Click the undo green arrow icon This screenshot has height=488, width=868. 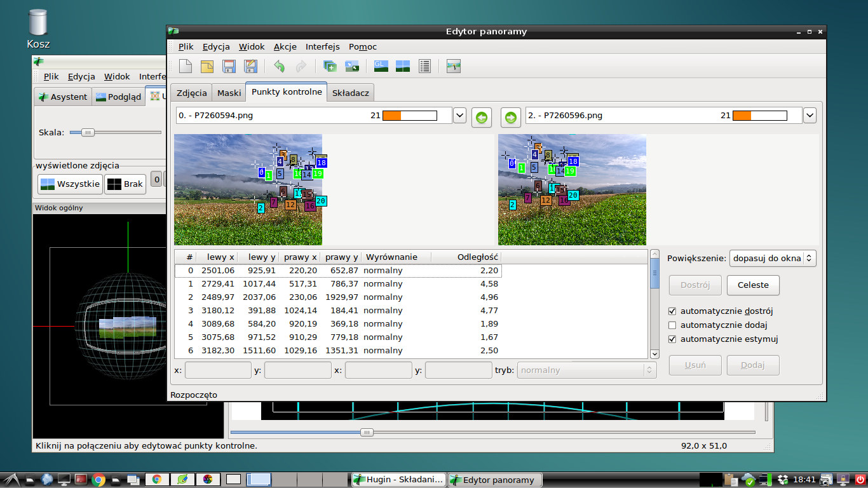(279, 66)
